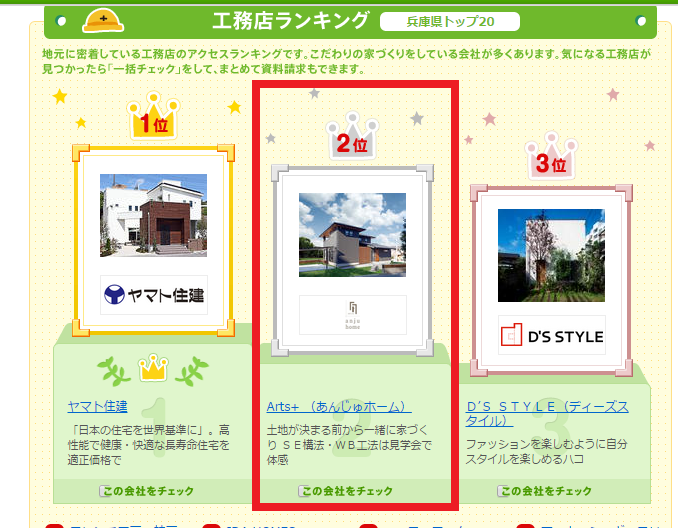Open the D'S STYLE house photo

coord(551,256)
